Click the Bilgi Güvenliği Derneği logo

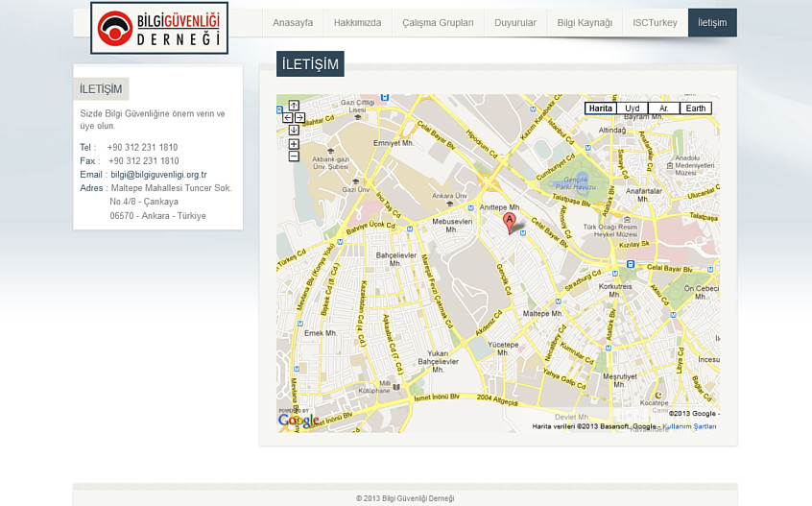(x=159, y=28)
